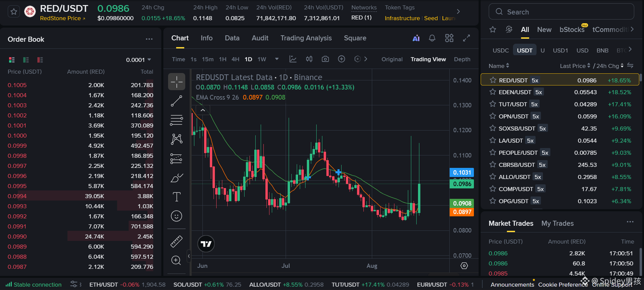The width and height of the screenshot is (644, 290).
Task: Open the chart layout grid icon
Action: coord(449,38)
